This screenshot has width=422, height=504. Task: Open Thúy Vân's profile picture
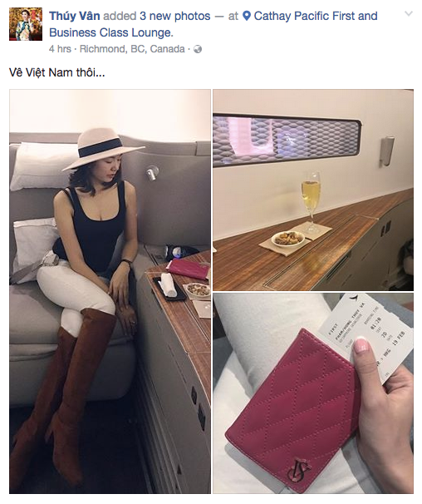tap(26, 24)
